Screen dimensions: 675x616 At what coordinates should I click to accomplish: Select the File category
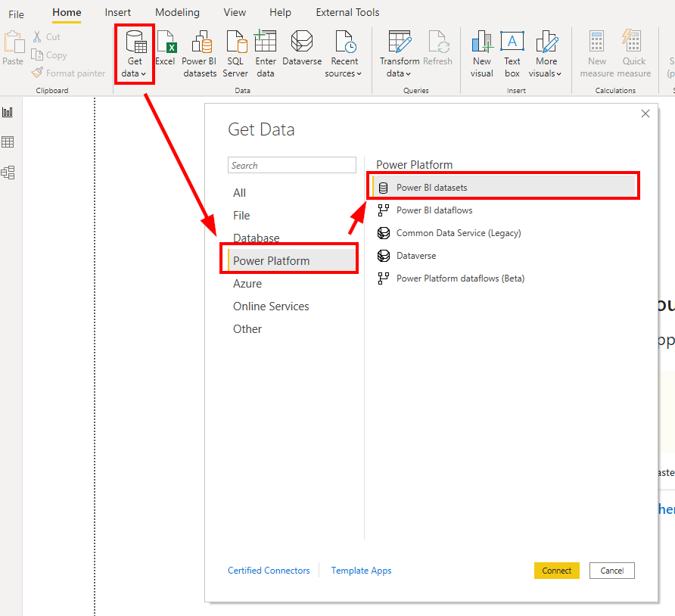241,215
